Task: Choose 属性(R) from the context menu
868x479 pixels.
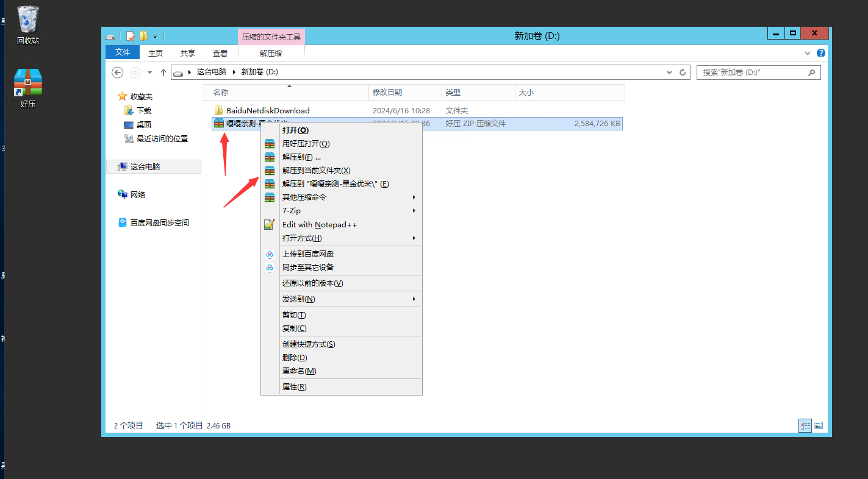Action: 342,386
